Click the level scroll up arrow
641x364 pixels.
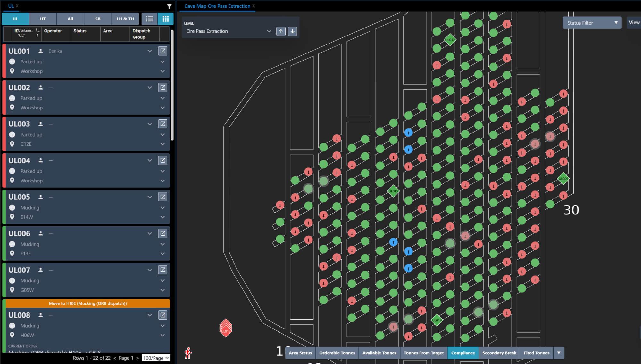point(280,31)
